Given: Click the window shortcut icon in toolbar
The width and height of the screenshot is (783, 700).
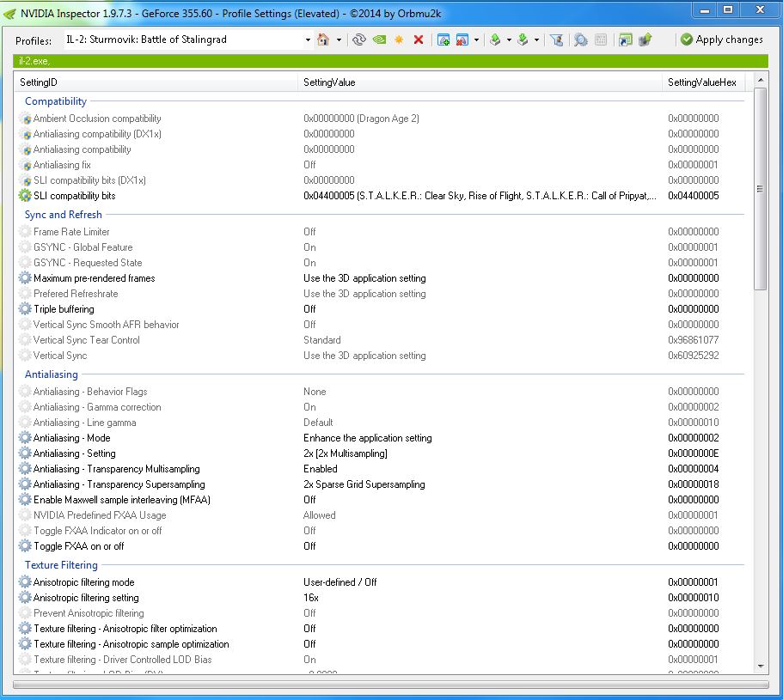Looking at the screenshot, I should 625,40.
